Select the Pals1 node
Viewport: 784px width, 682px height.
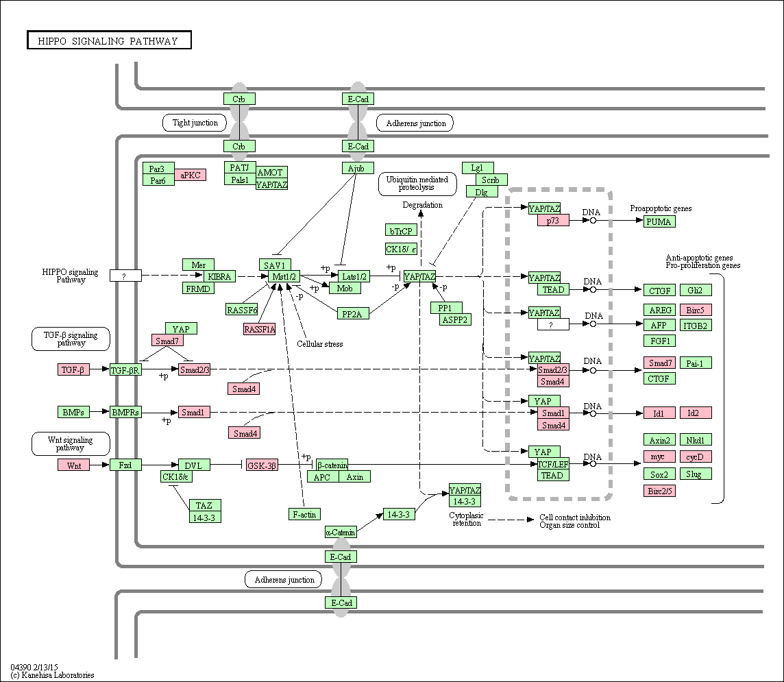pyautogui.click(x=240, y=180)
